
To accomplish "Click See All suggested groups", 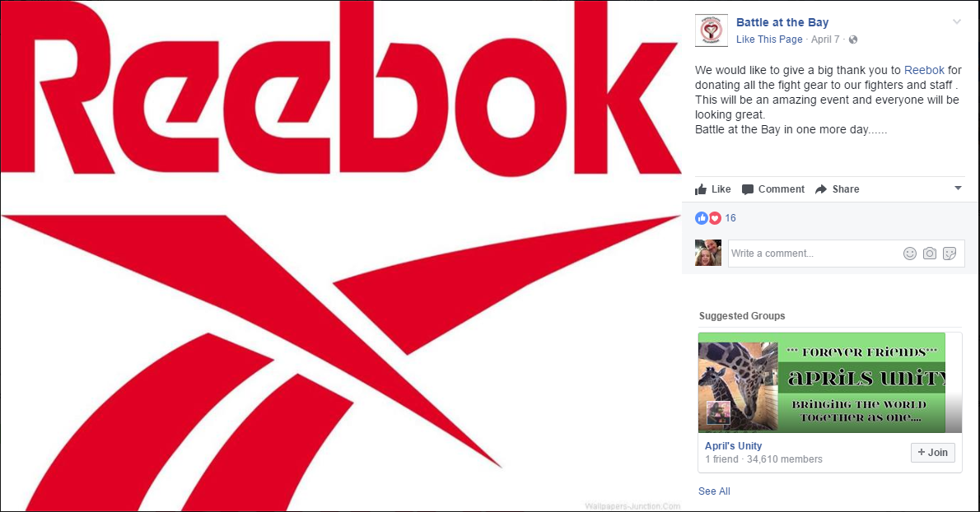I will point(714,491).
